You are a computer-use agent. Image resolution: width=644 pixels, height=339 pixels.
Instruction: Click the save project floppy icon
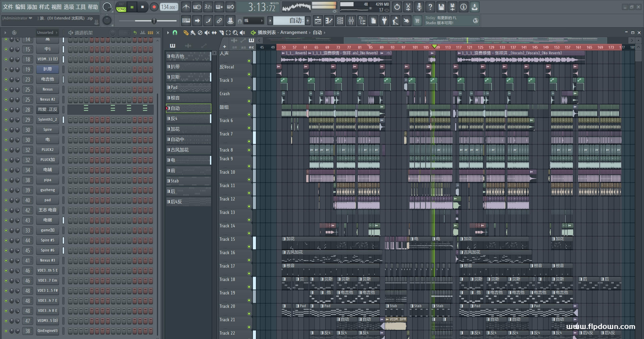(x=441, y=7)
